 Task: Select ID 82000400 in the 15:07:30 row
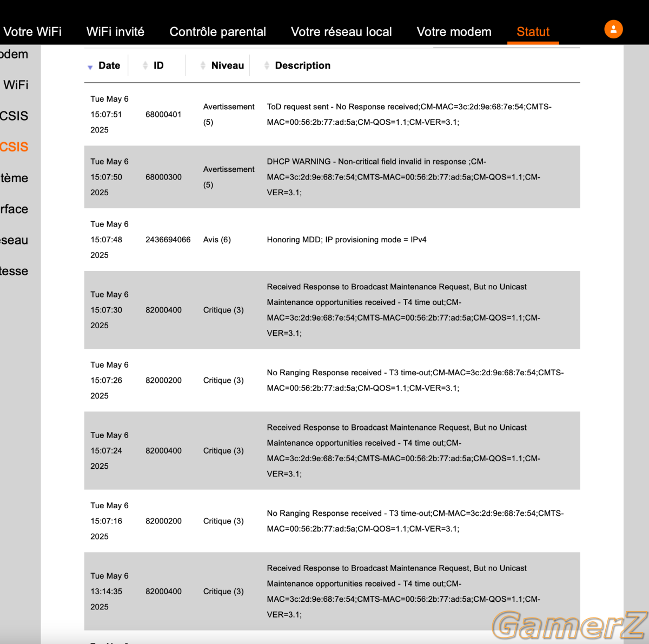(163, 310)
